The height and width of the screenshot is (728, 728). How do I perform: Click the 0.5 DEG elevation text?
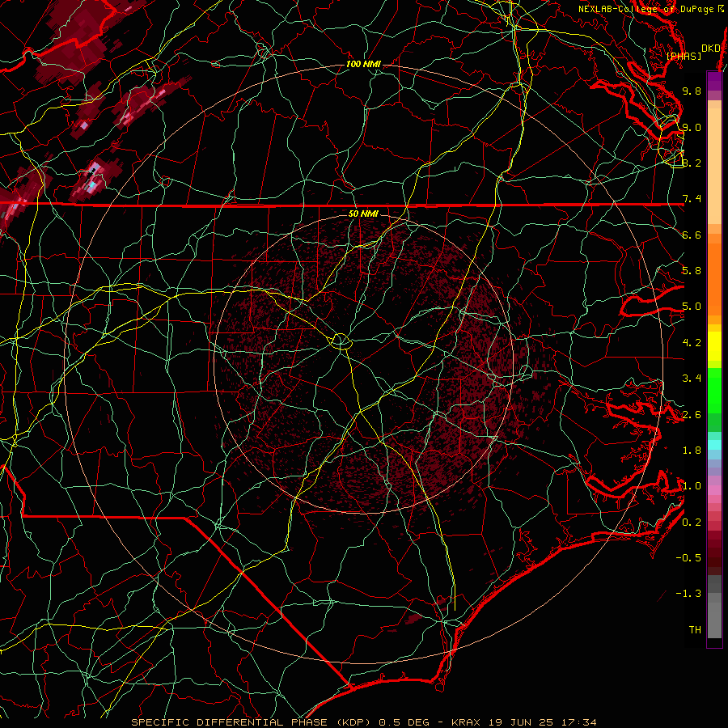pos(404,722)
